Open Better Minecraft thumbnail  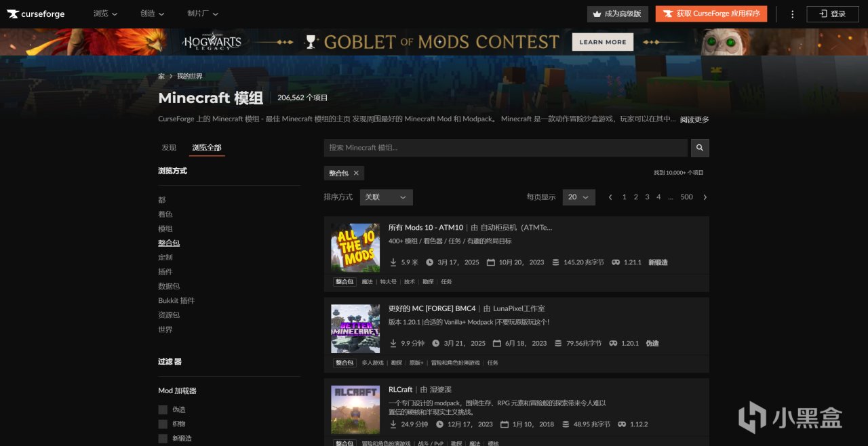[x=355, y=329]
